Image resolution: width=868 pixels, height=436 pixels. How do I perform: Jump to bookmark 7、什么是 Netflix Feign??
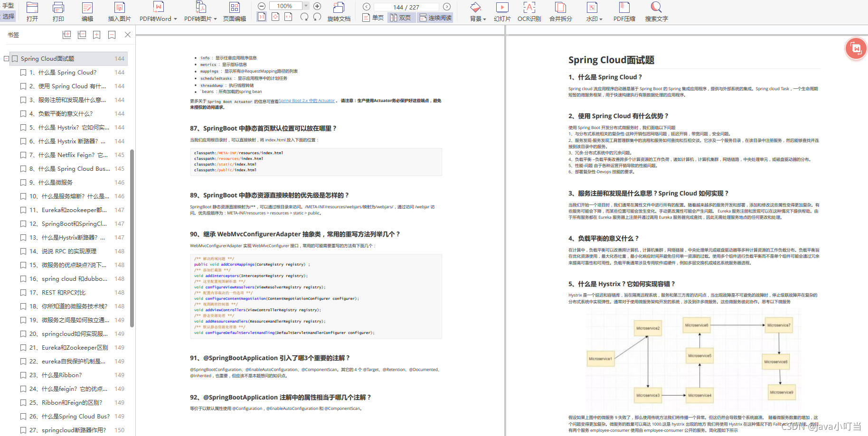(x=69, y=155)
